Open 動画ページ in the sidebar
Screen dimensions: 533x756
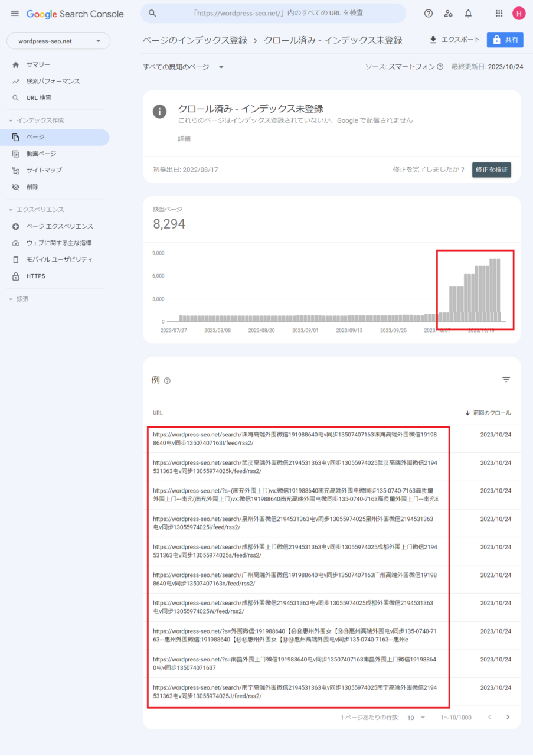pos(54,154)
